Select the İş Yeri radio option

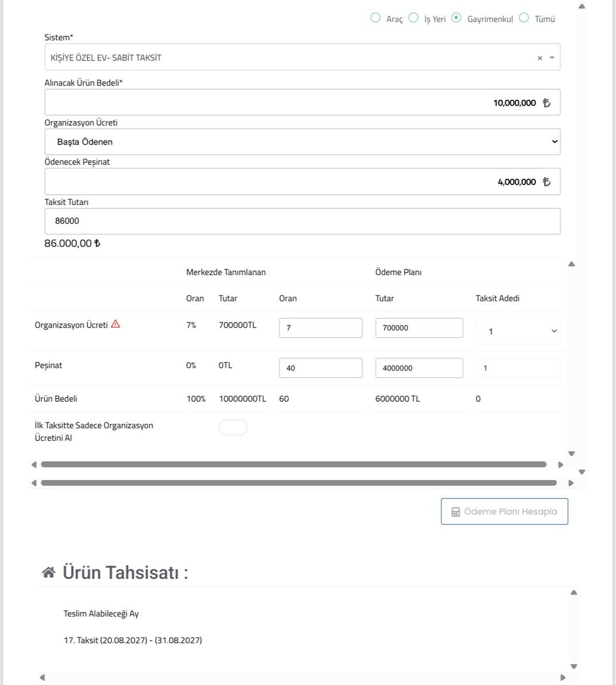[413, 18]
